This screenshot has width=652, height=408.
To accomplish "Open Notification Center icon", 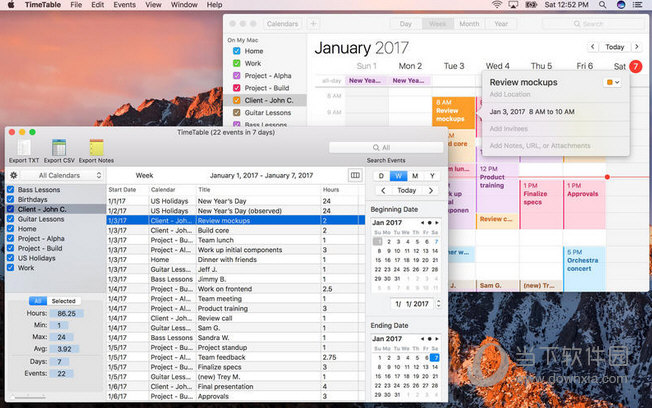I will click(x=637, y=5).
